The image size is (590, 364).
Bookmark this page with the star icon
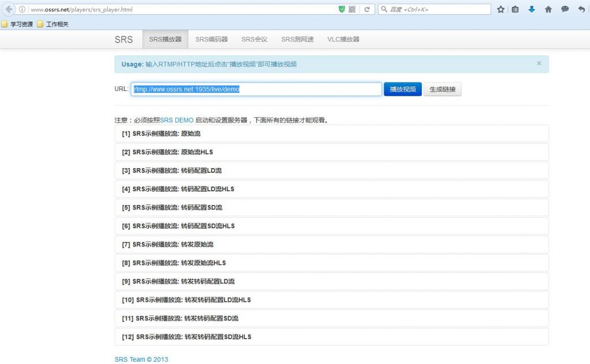pos(501,10)
